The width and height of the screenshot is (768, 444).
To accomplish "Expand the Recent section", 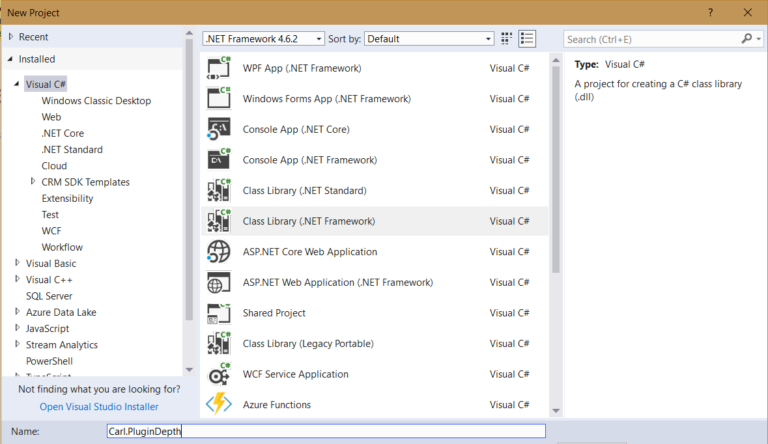I will coord(11,37).
